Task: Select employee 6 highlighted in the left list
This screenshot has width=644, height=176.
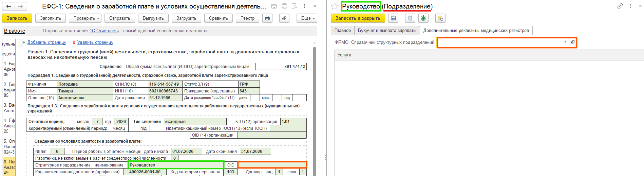Action: 9,167
